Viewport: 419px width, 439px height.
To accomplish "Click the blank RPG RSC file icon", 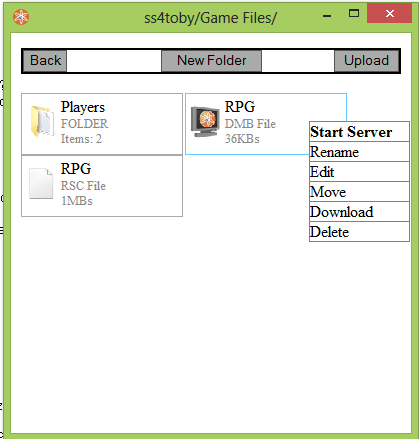I will pyautogui.click(x=41, y=183).
